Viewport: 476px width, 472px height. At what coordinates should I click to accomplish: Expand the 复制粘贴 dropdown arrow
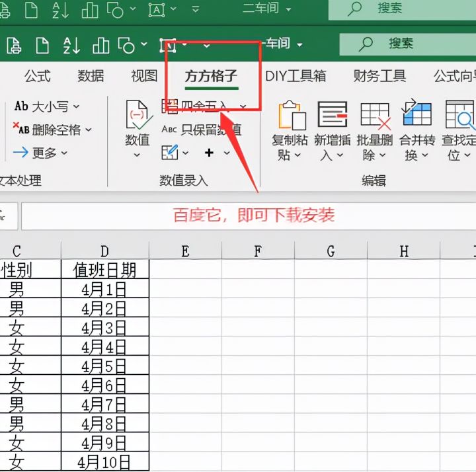(297, 155)
